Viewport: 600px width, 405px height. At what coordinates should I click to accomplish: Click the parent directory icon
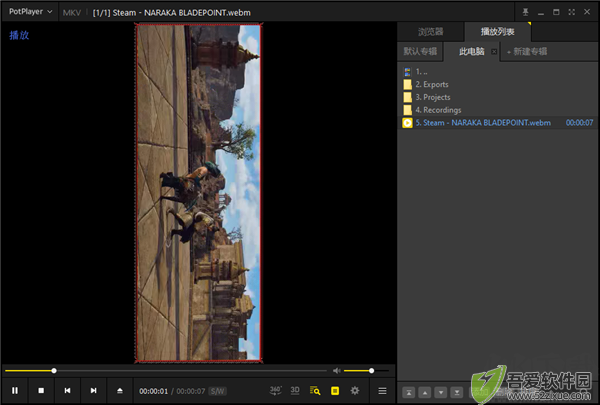click(x=408, y=72)
